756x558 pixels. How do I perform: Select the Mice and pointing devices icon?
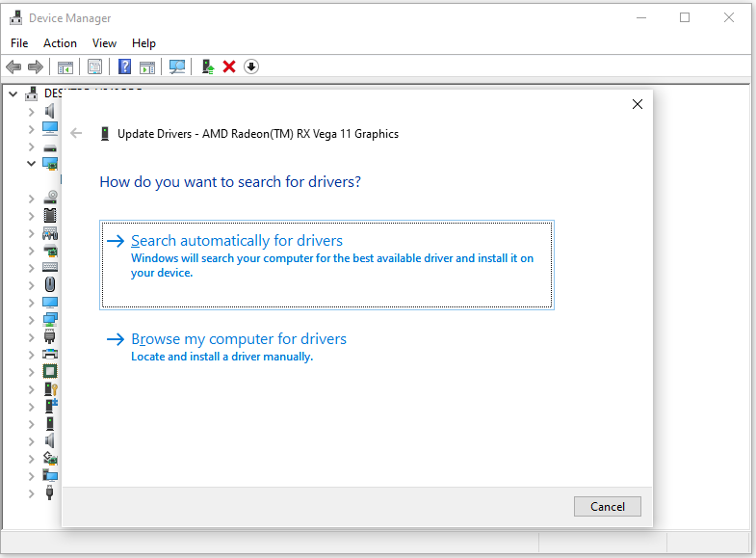[x=50, y=284]
